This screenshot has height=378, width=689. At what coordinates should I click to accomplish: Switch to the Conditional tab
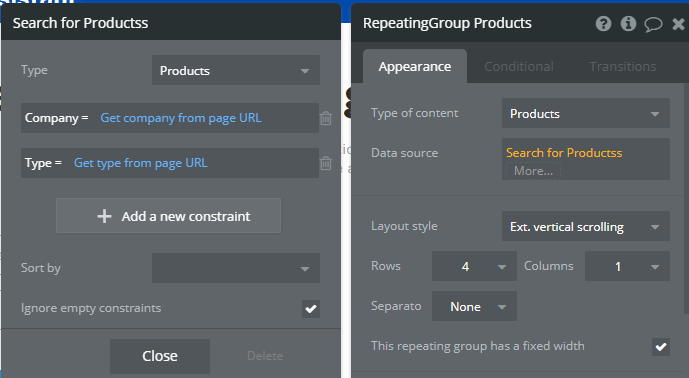pyautogui.click(x=519, y=66)
